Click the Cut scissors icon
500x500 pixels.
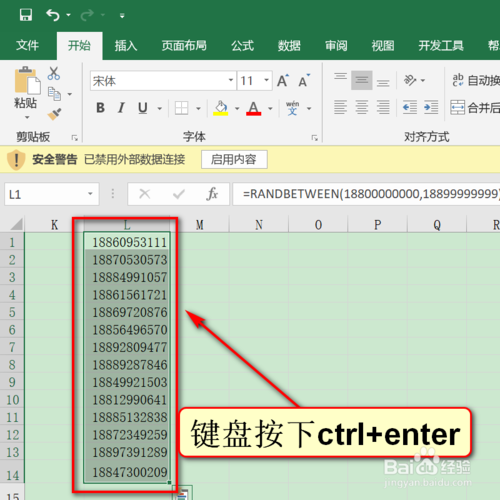(54, 73)
